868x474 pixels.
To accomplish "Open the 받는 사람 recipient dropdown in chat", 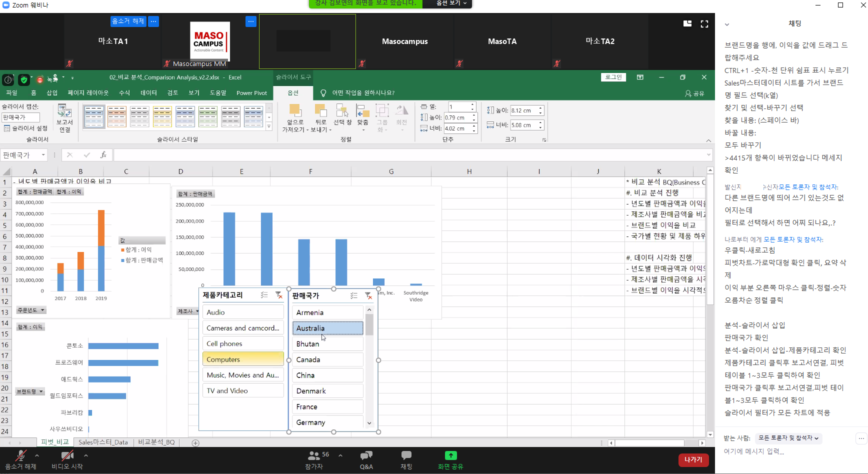I will pyautogui.click(x=788, y=438).
